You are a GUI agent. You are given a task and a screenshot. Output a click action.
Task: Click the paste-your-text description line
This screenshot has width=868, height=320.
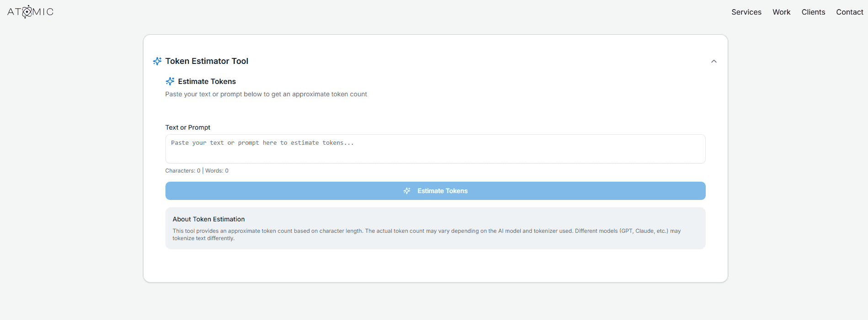click(x=266, y=94)
